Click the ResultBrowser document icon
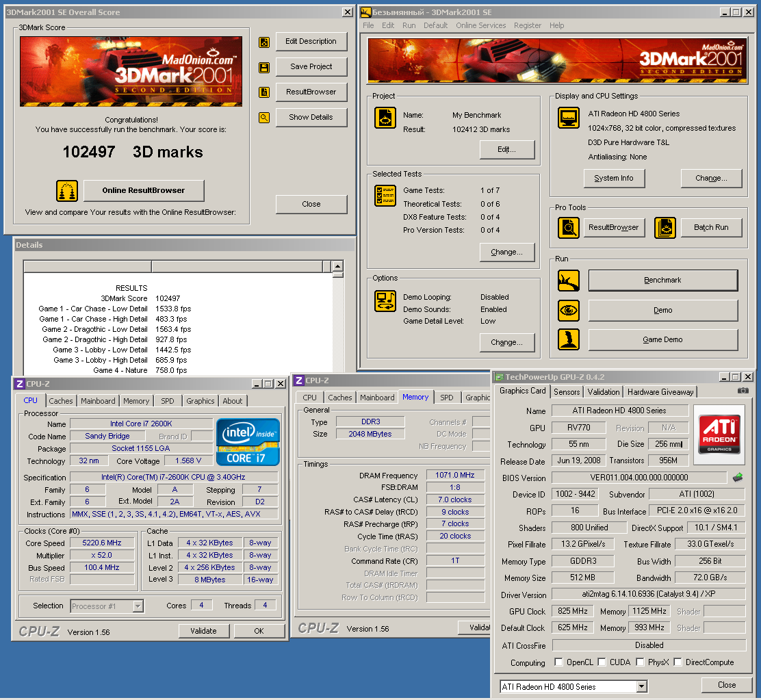 (x=264, y=92)
